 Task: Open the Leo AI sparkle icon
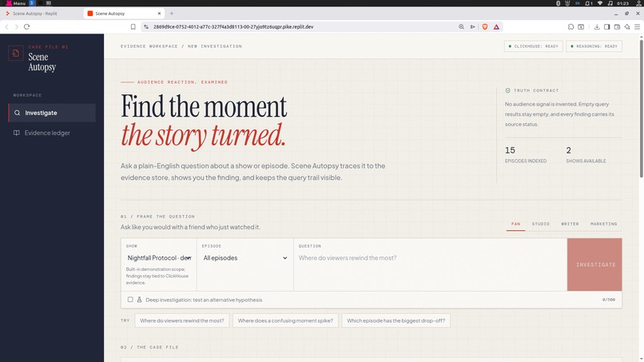[x=627, y=26]
